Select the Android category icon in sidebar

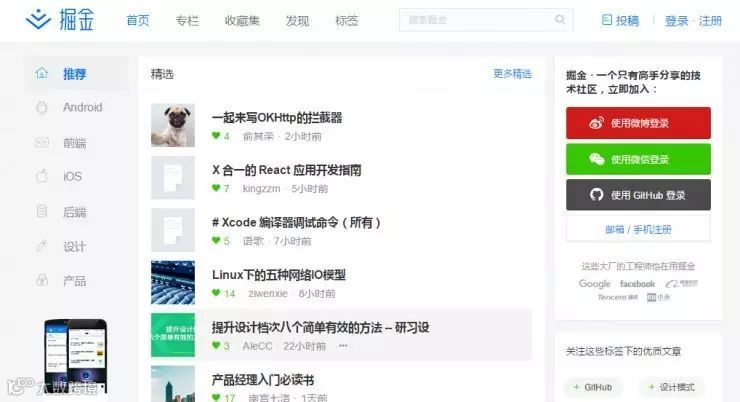coord(42,108)
